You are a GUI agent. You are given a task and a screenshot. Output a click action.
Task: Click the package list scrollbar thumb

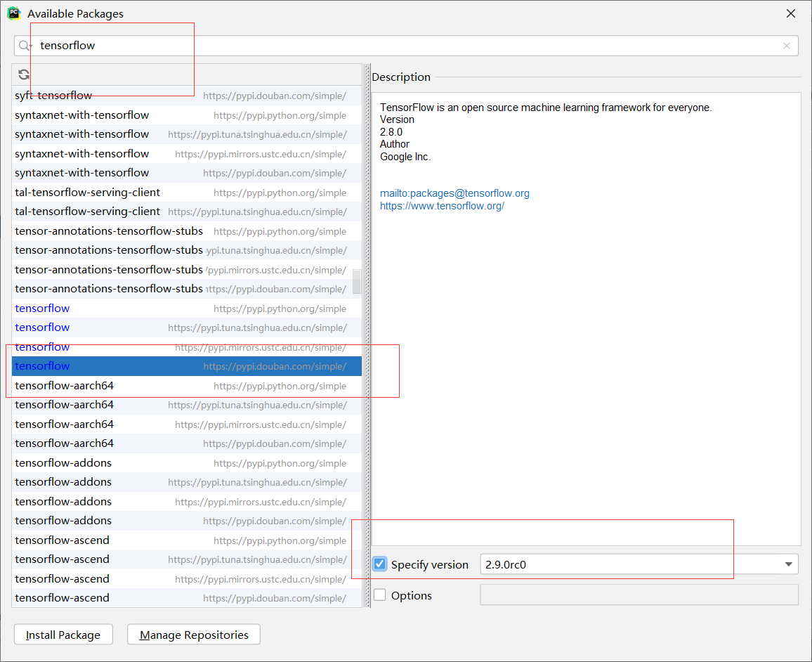[x=357, y=282]
